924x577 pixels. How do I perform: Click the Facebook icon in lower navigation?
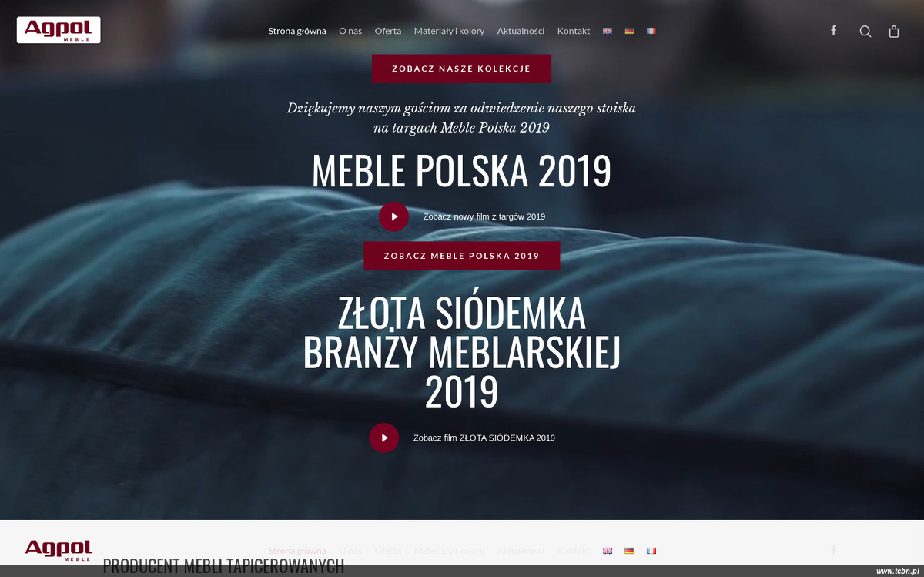coord(833,550)
